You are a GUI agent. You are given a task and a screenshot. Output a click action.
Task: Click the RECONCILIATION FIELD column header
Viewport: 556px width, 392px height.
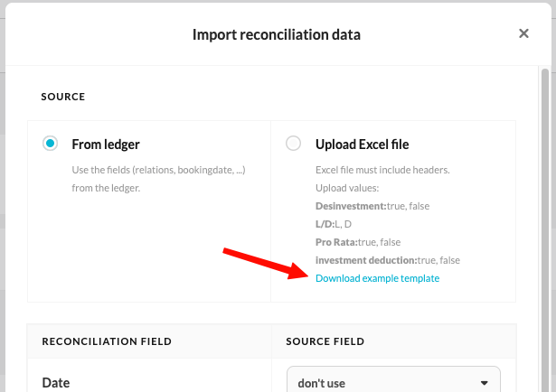click(x=107, y=341)
